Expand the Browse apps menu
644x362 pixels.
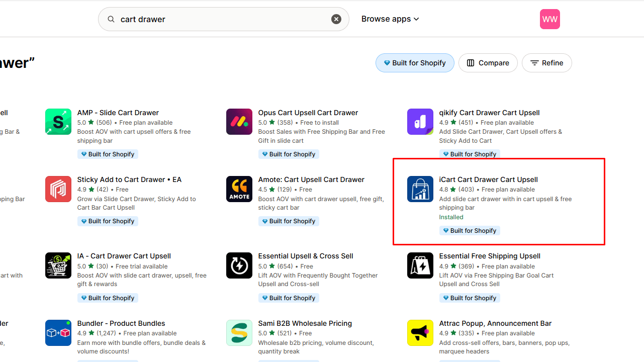(x=390, y=19)
